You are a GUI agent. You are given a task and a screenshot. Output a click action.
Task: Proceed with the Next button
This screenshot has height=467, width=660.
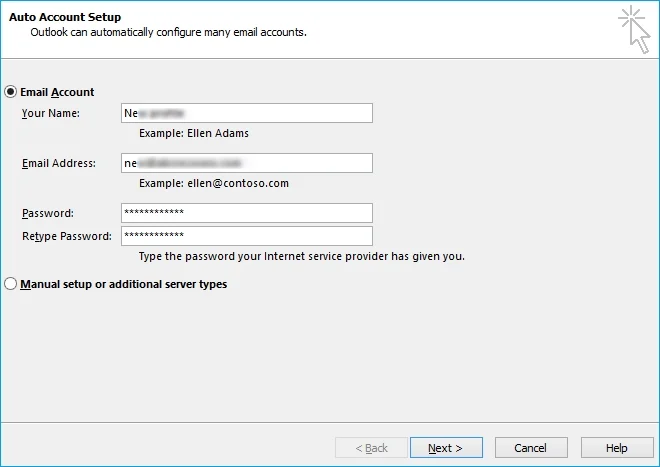(x=446, y=448)
